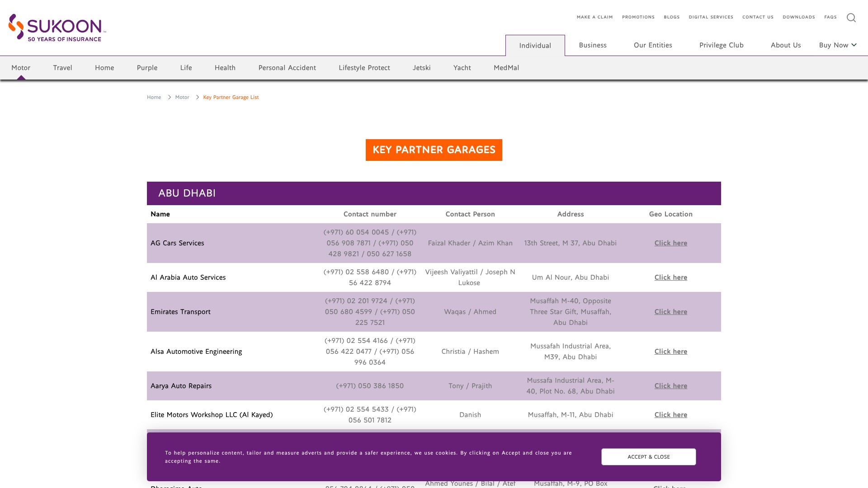The image size is (868, 488).
Task: Open the Home insurance menu item
Action: tap(104, 68)
